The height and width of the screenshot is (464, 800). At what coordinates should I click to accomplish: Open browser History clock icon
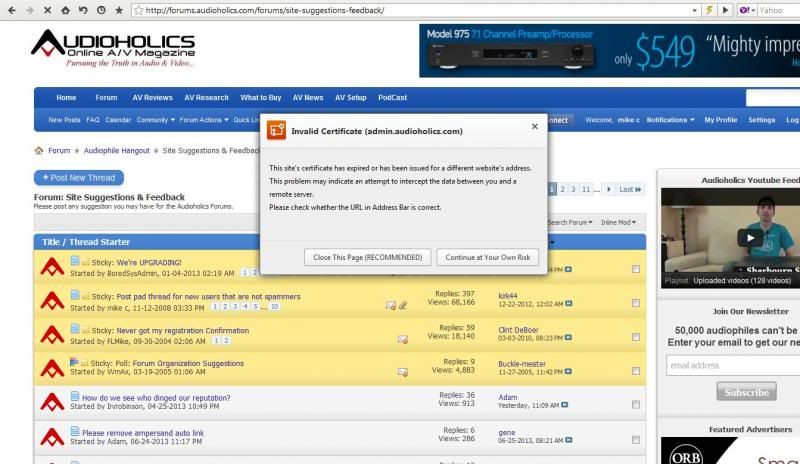coord(101,10)
